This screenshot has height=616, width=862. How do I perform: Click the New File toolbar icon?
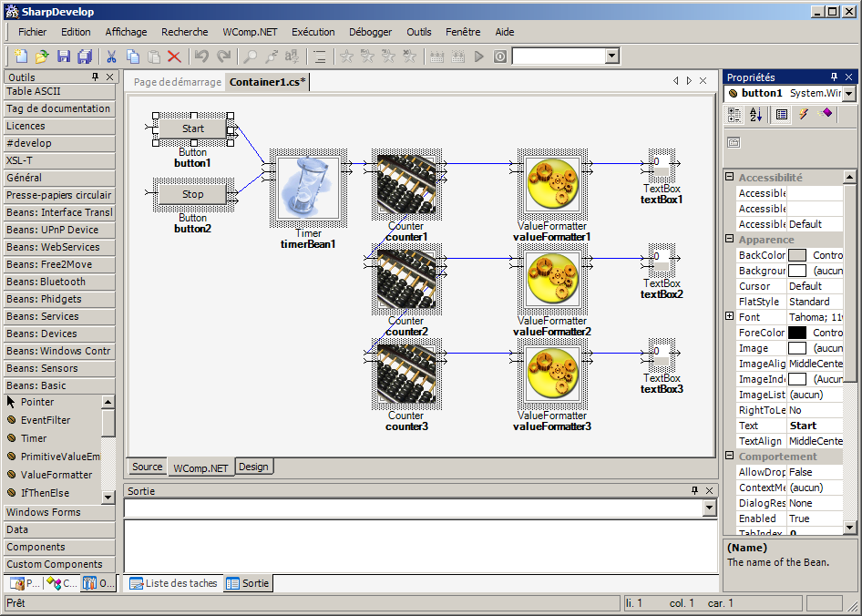pyautogui.click(x=21, y=56)
